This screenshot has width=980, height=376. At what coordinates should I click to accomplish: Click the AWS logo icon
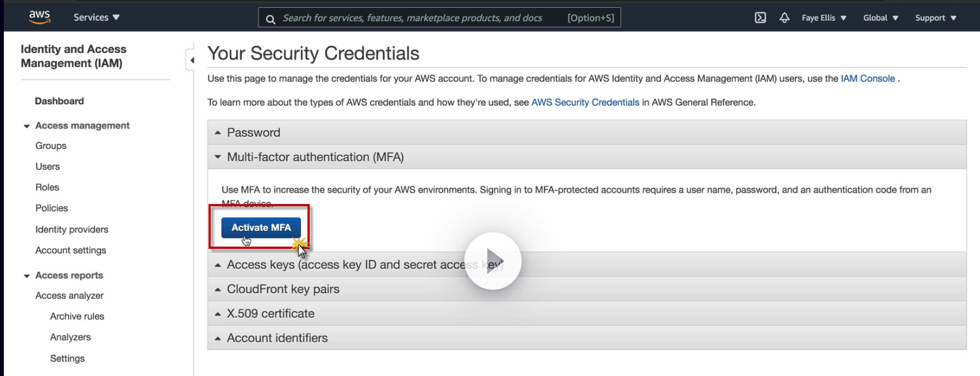[x=40, y=17]
